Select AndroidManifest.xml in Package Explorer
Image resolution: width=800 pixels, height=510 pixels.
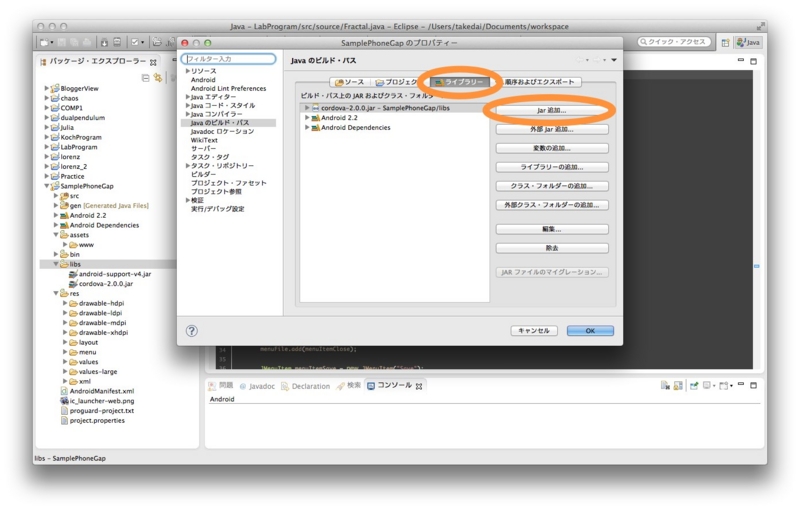97,391
